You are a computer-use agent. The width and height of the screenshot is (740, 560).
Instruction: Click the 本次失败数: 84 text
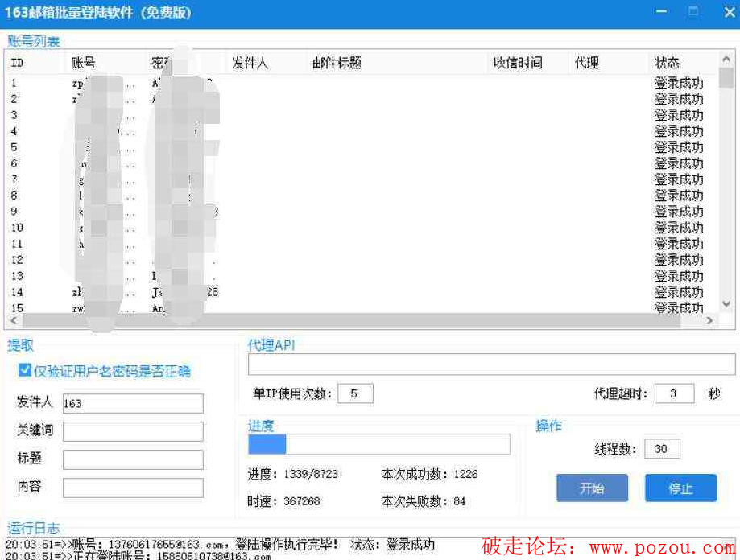click(423, 501)
